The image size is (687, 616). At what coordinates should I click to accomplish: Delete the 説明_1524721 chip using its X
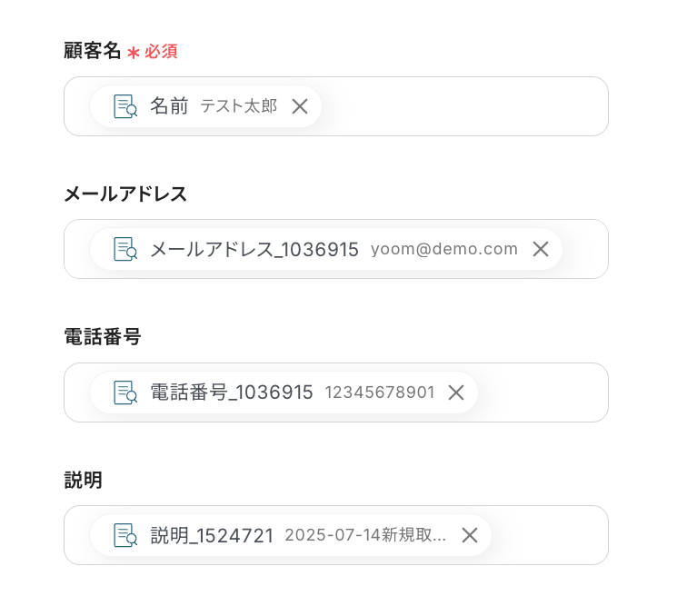coord(470,535)
